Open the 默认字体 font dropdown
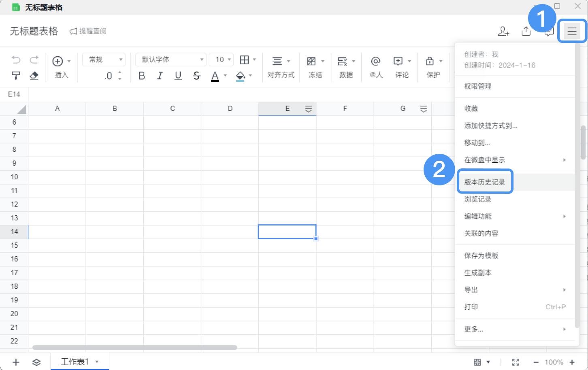588x370 pixels. 171,60
